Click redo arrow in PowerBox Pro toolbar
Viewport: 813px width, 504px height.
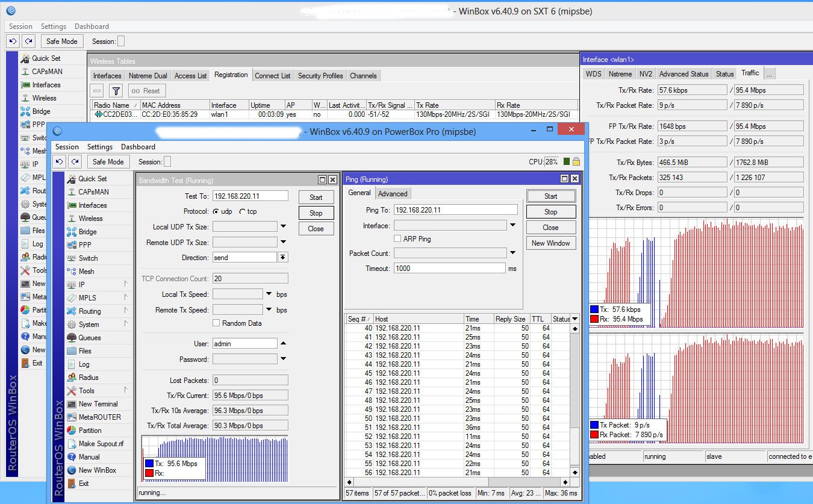pos(75,161)
